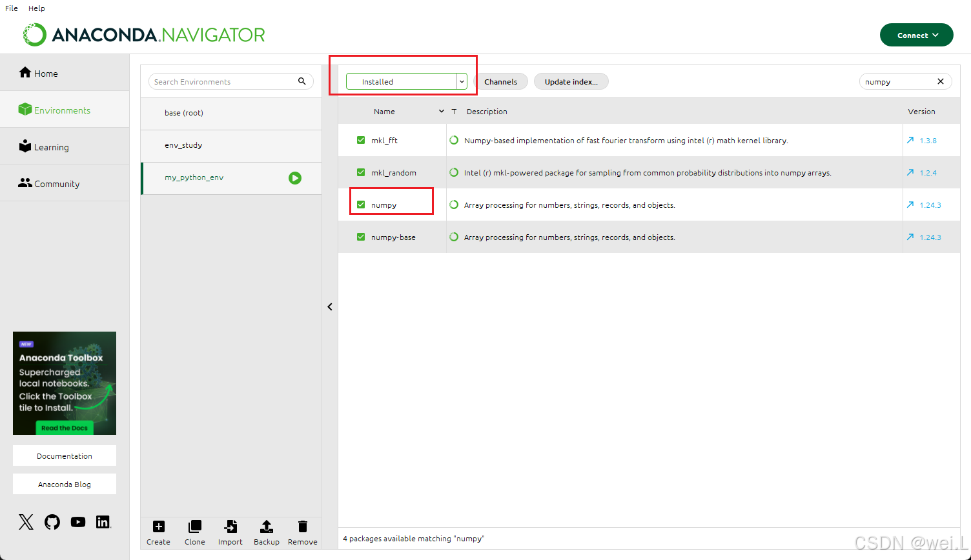
Task: Select the env_study environment
Action: [x=231, y=146]
